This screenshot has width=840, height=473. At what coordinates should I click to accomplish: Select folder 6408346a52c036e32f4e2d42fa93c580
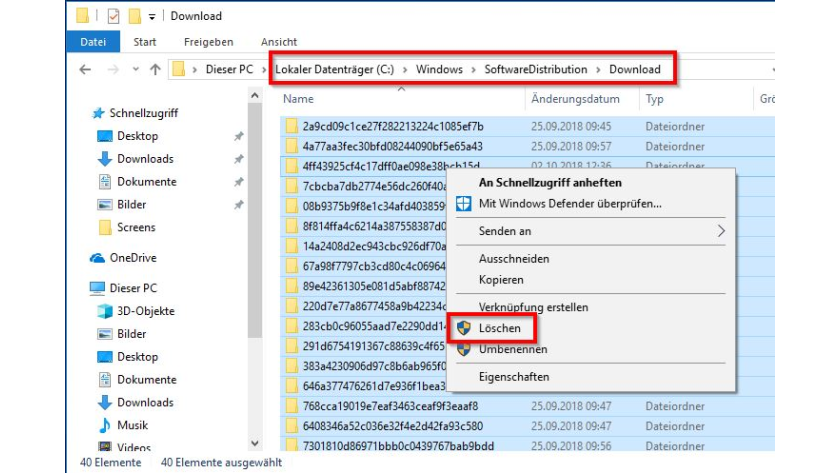392,426
